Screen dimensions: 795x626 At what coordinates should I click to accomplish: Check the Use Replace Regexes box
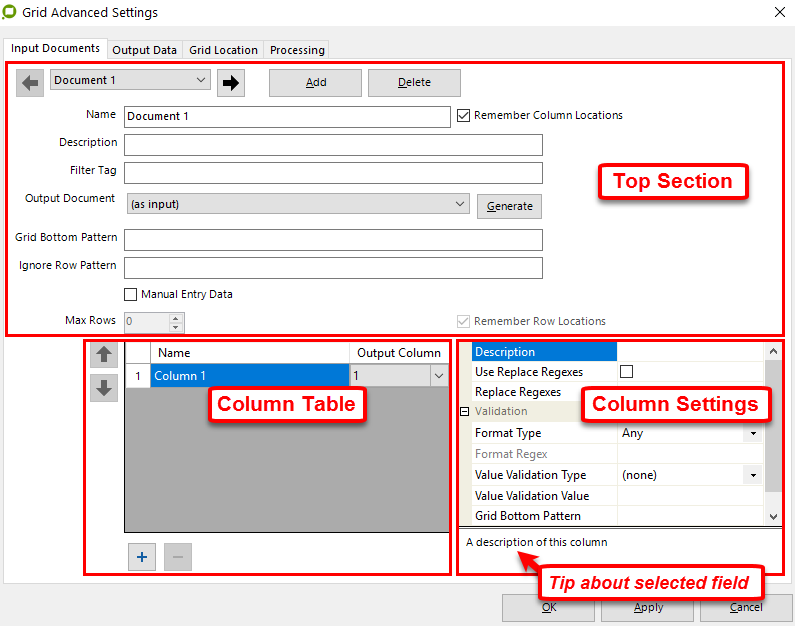[627, 372]
